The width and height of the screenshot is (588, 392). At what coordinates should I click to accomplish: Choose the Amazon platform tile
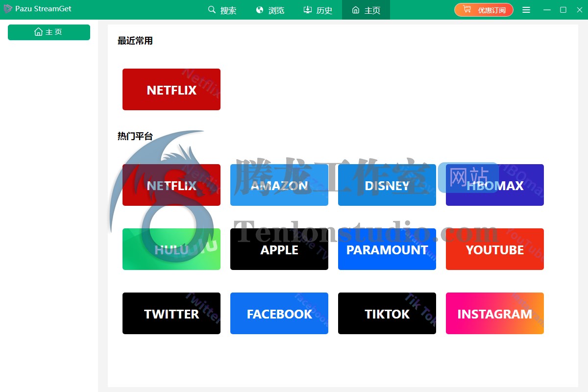(x=279, y=185)
